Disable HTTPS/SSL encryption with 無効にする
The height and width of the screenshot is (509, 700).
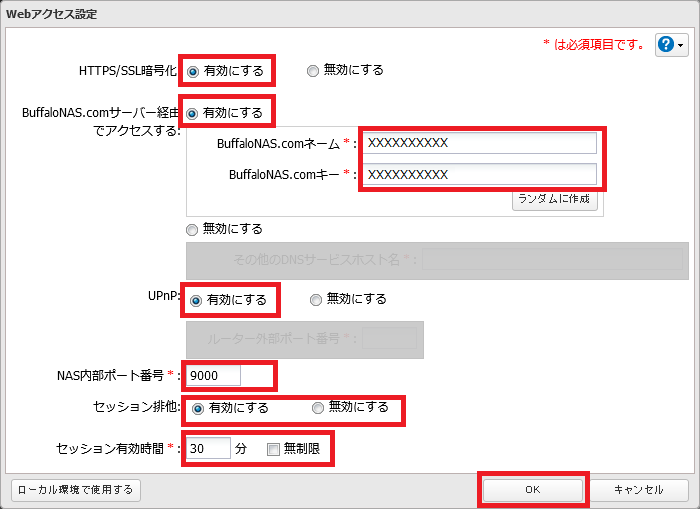click(x=312, y=71)
